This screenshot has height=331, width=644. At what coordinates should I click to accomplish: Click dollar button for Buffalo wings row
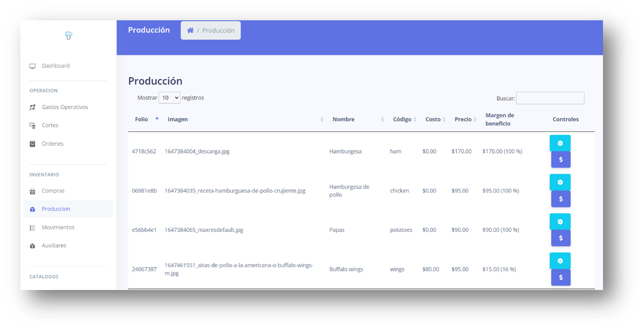pos(561,277)
